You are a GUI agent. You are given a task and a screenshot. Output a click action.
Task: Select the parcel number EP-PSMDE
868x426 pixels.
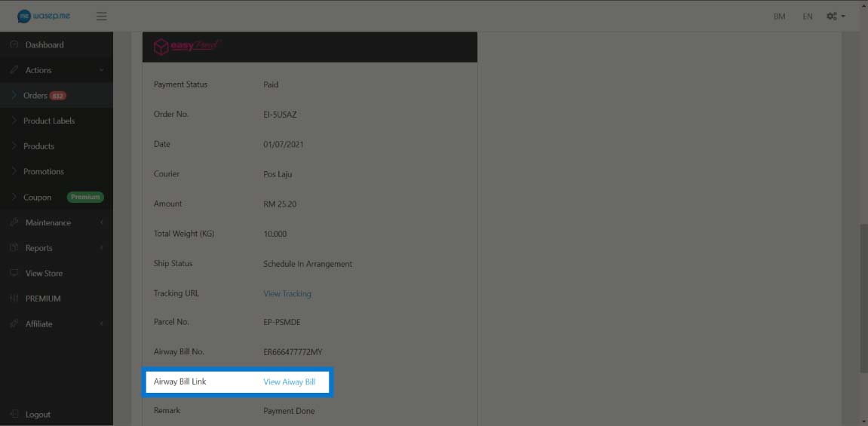(x=282, y=322)
